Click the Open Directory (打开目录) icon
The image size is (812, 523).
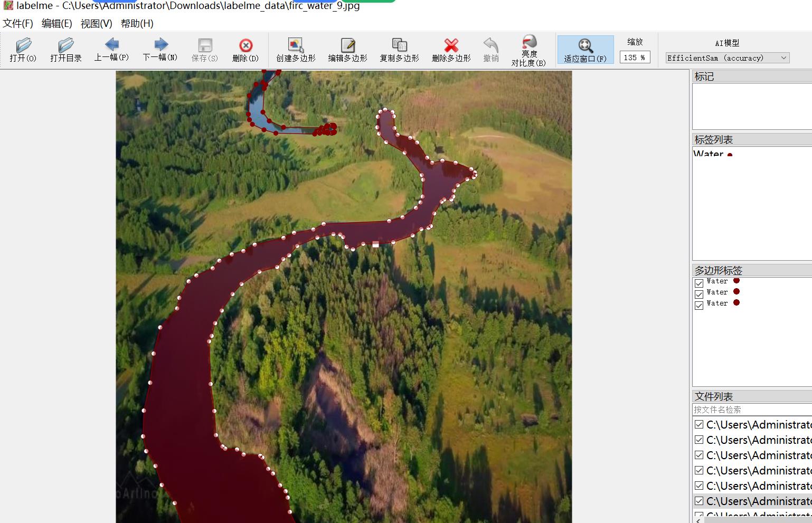pyautogui.click(x=66, y=50)
